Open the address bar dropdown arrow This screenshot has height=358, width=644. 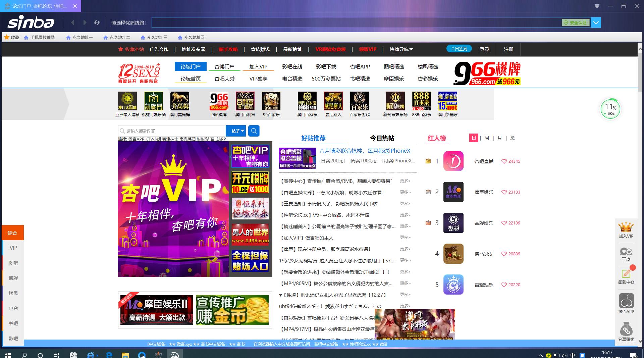[x=596, y=22]
